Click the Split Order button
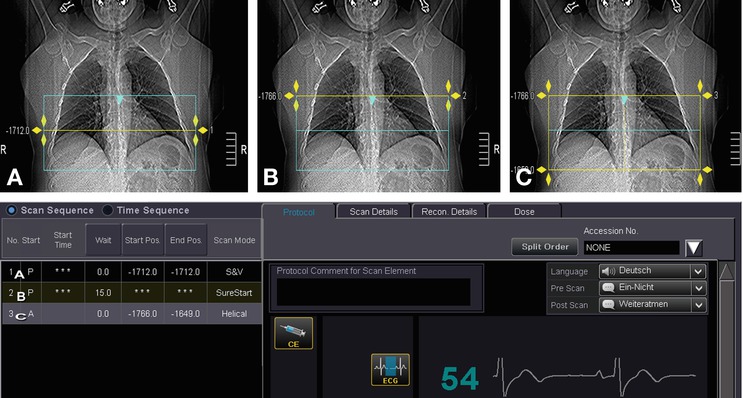The width and height of the screenshot is (743, 398). (545, 247)
